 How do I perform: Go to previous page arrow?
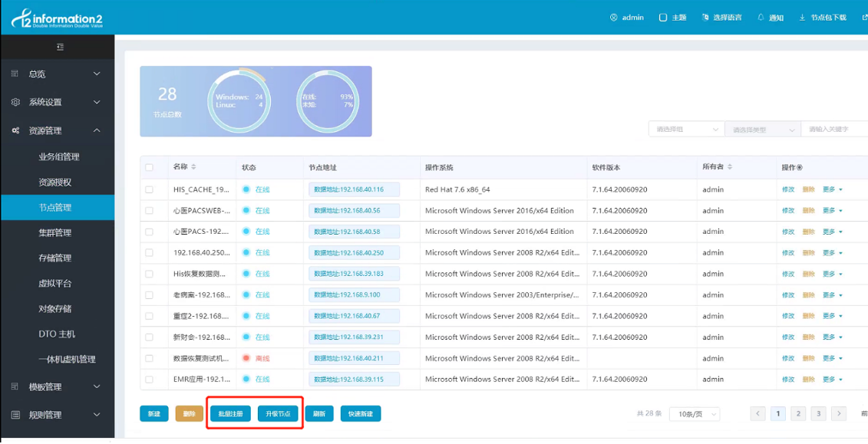coord(757,413)
